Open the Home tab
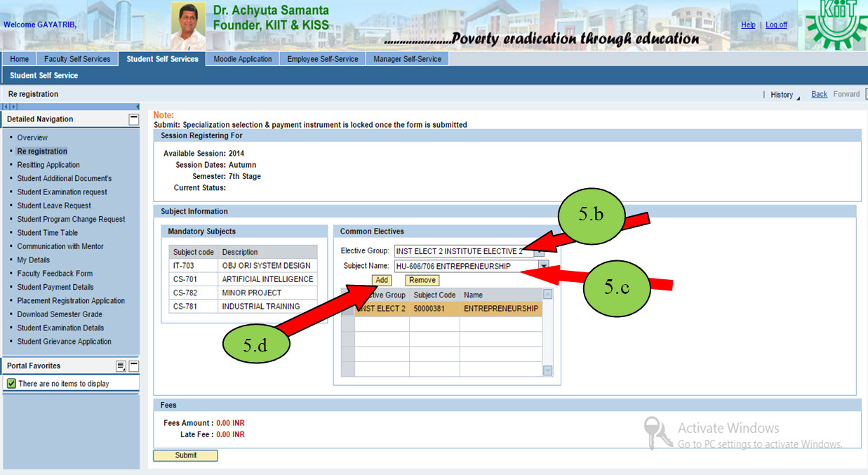Image resolution: width=868 pixels, height=475 pixels. (19, 59)
